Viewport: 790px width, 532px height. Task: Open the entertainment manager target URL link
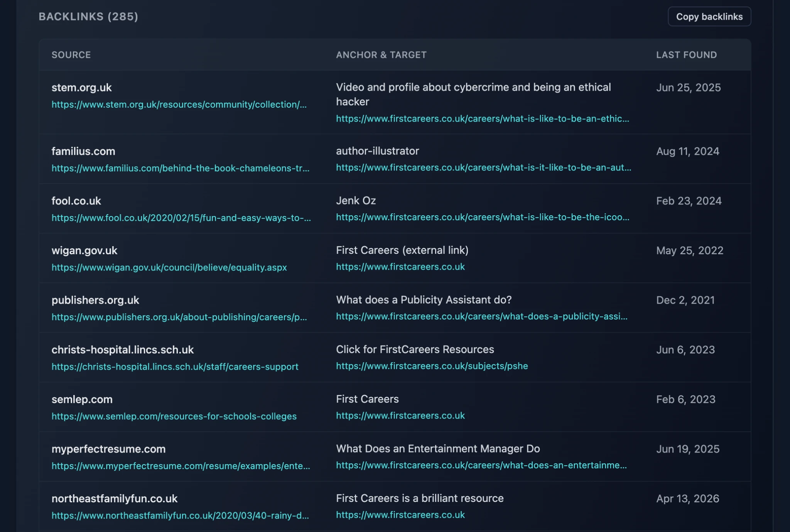click(x=481, y=465)
